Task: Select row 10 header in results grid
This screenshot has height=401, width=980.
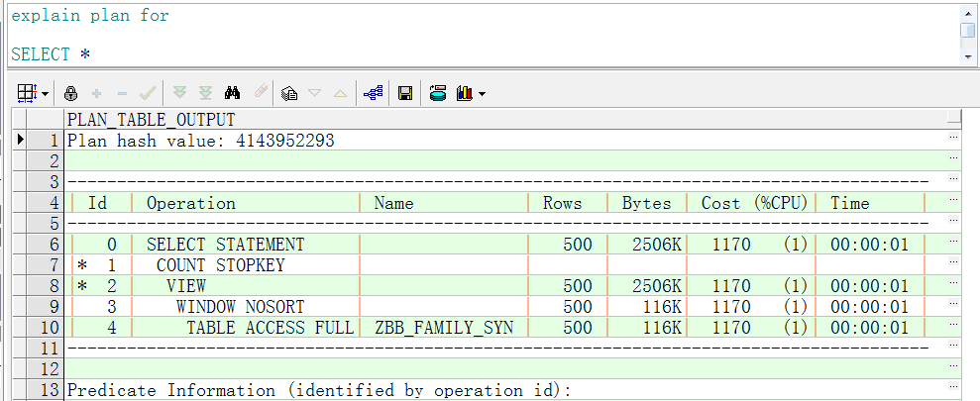Action: pos(38,328)
